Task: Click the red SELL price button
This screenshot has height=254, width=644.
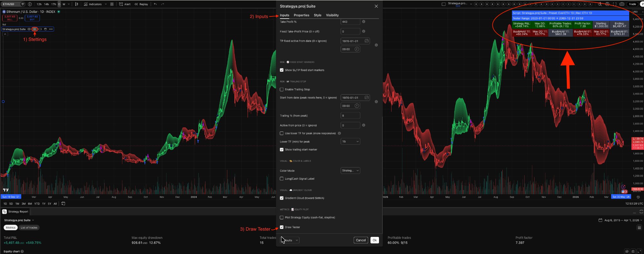Action: (x=10, y=18)
